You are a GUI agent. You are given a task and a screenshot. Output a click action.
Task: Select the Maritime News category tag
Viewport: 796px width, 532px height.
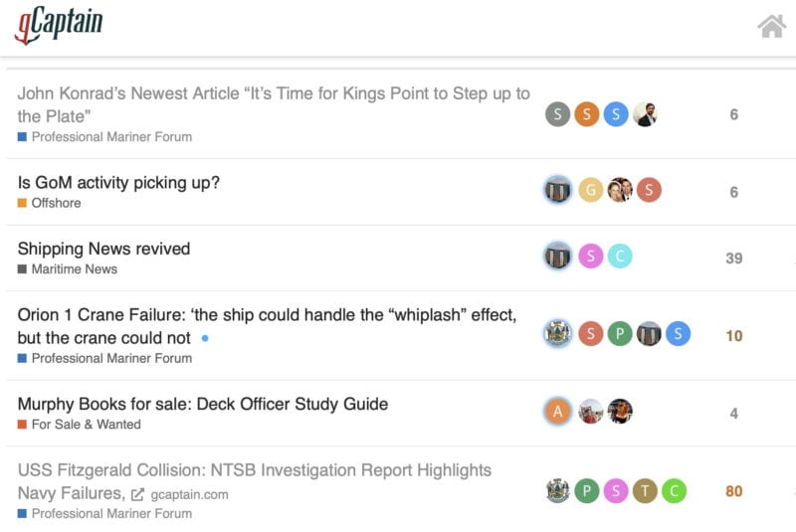click(x=74, y=269)
